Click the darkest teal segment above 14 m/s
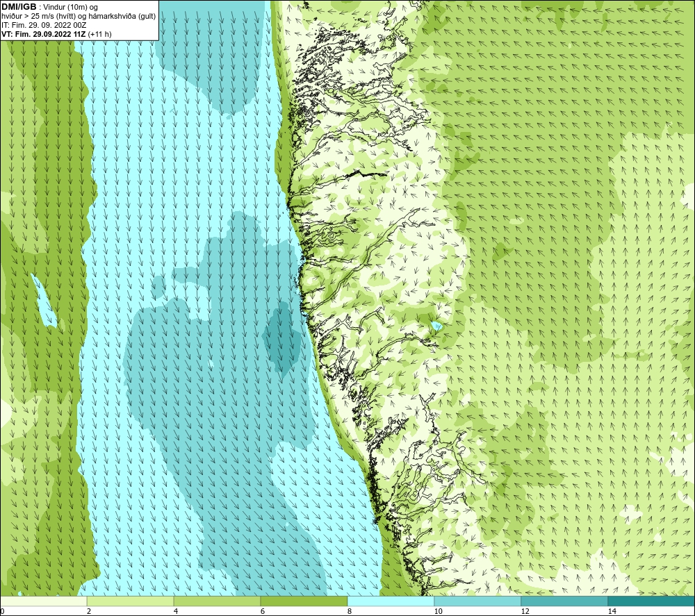Screen dimensions: 695x616 (x=652, y=601)
